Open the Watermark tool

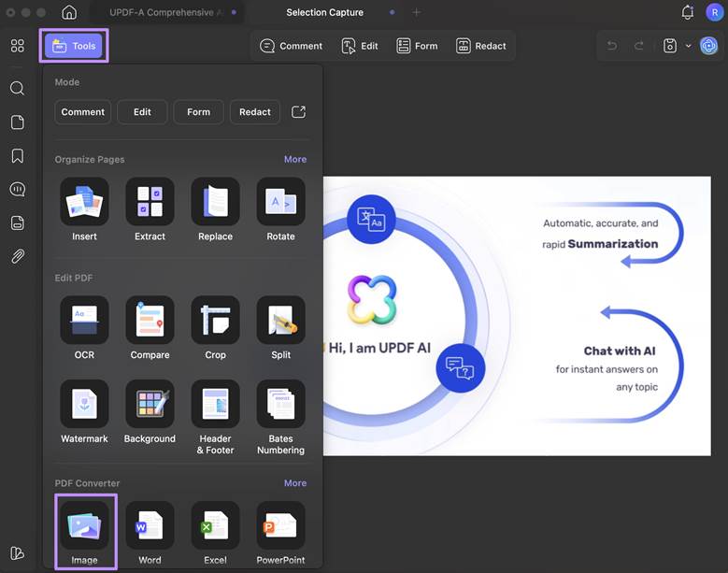[84, 412]
